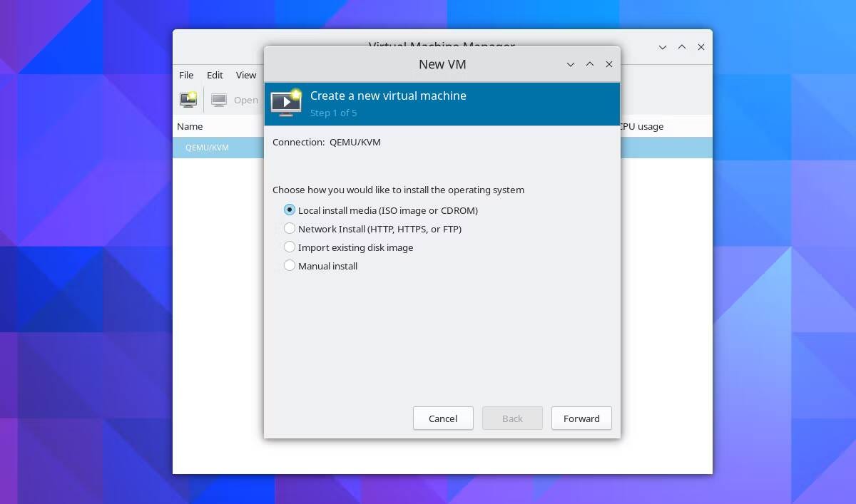Open the File menu
This screenshot has height=504, width=856.
click(185, 75)
